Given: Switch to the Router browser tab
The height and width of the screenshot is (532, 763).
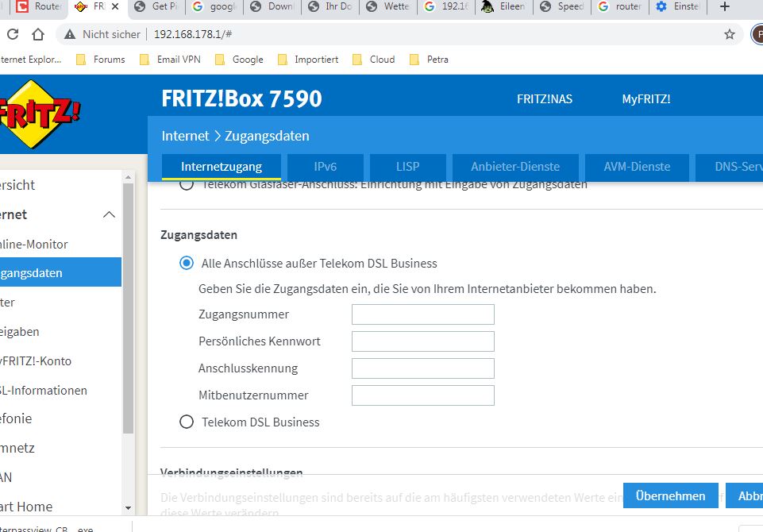Looking at the screenshot, I should pyautogui.click(x=40, y=6).
